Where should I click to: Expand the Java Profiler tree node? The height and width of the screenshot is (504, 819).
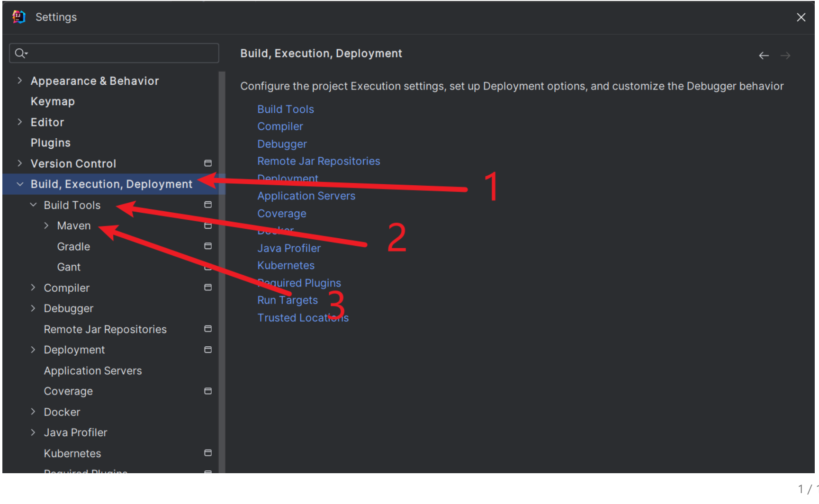[x=33, y=432]
